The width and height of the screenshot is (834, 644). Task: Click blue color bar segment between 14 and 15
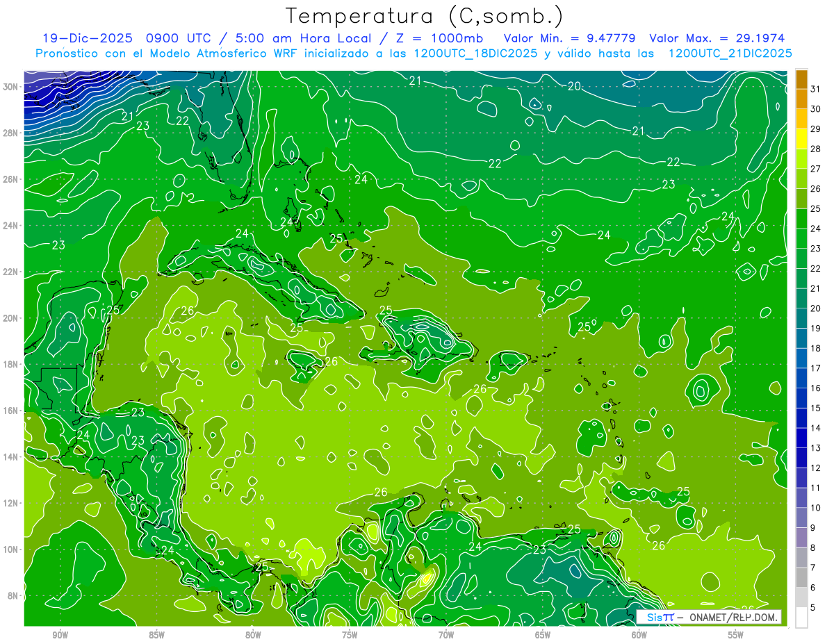point(801,419)
